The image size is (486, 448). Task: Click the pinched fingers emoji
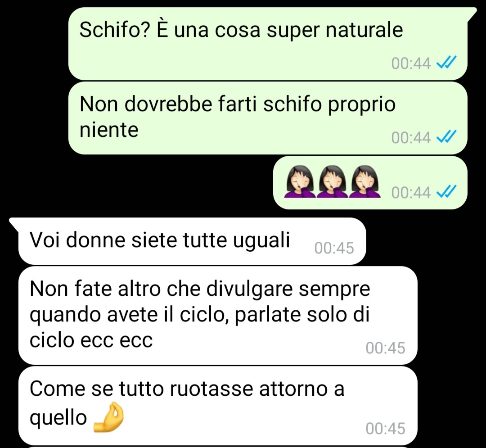tap(109, 417)
